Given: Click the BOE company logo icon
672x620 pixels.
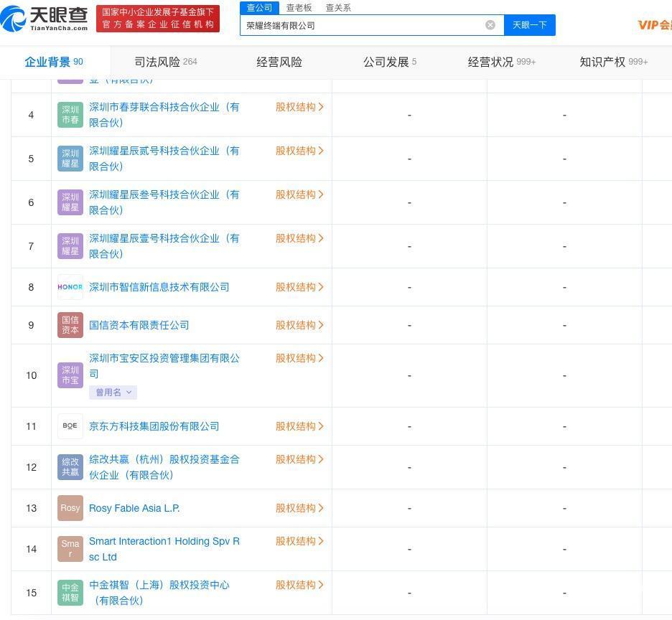Looking at the screenshot, I should pyautogui.click(x=70, y=426).
